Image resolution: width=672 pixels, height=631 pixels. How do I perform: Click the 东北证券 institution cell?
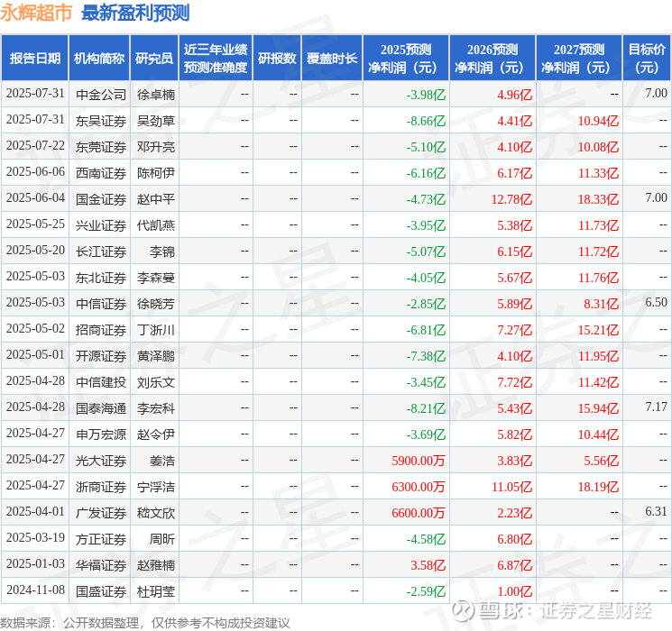click(x=101, y=278)
